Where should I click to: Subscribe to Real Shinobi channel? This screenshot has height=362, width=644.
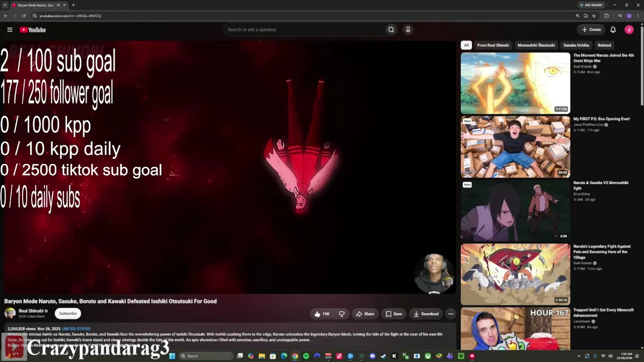click(67, 313)
